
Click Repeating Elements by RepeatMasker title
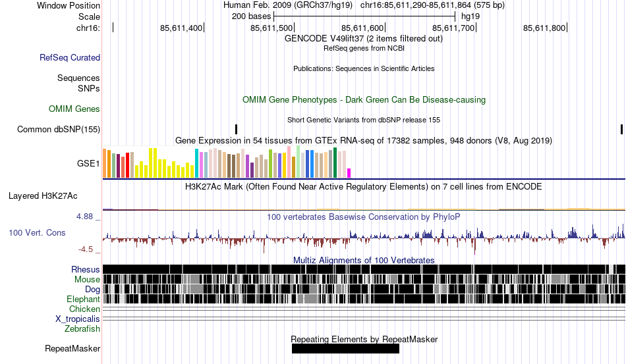364,339
